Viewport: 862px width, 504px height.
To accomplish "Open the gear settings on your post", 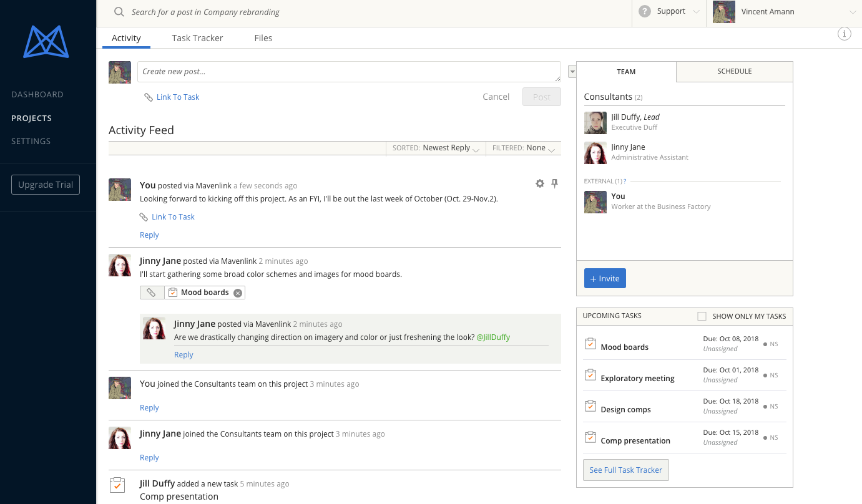I will (x=540, y=183).
